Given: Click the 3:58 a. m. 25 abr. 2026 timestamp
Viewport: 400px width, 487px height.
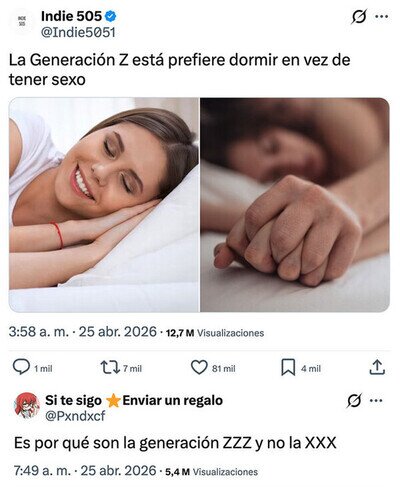Looking at the screenshot, I should [x=83, y=332].
